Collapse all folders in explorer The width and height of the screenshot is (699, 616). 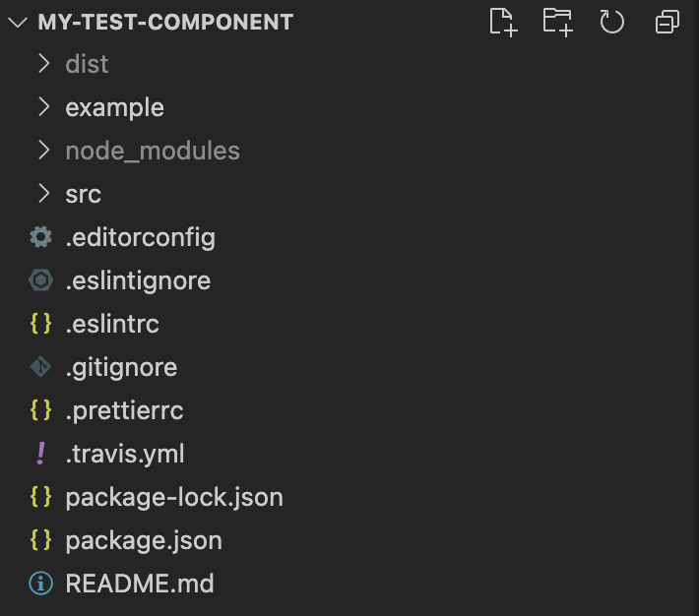(667, 22)
